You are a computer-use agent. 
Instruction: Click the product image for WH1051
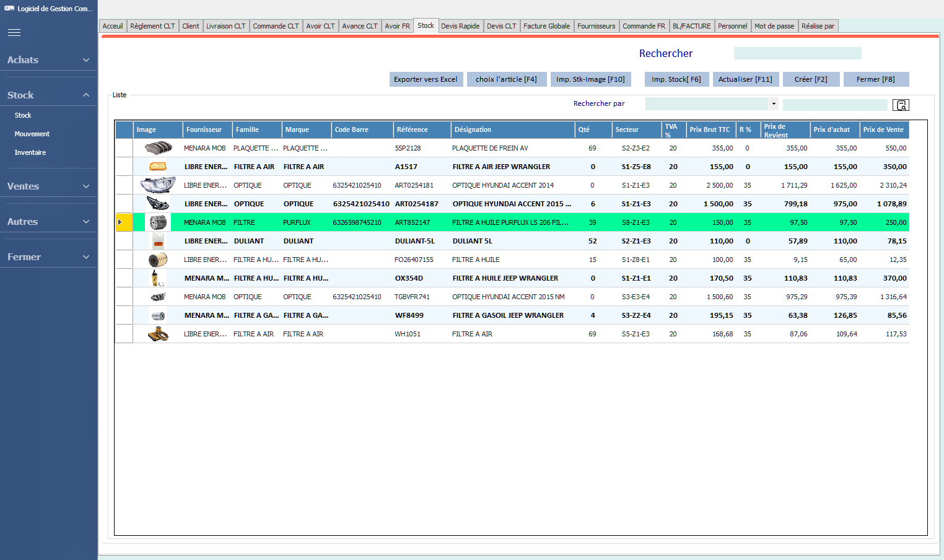158,334
